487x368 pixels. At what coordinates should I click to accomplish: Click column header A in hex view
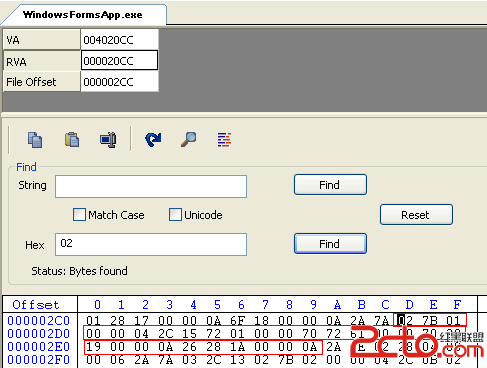[x=337, y=305]
